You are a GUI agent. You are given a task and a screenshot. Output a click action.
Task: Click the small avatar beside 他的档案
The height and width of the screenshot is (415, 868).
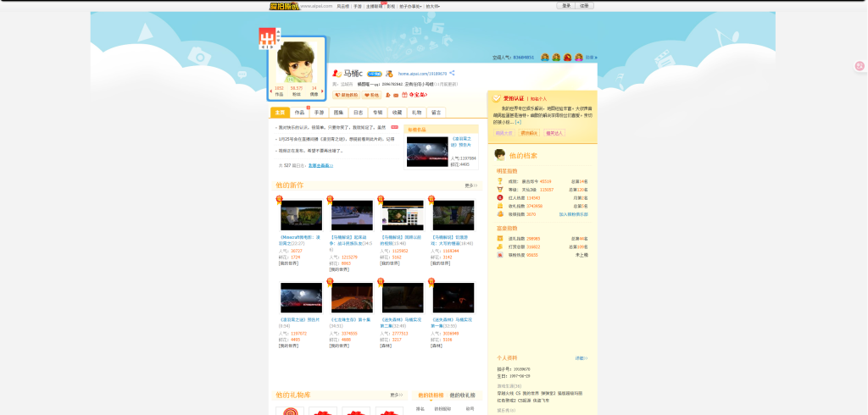[x=500, y=155]
